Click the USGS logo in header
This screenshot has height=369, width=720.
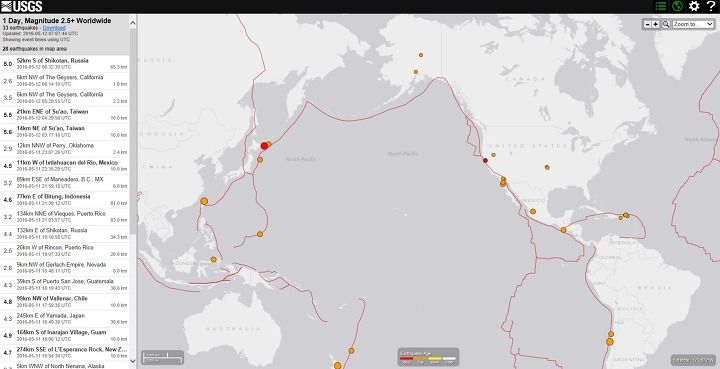22,6
